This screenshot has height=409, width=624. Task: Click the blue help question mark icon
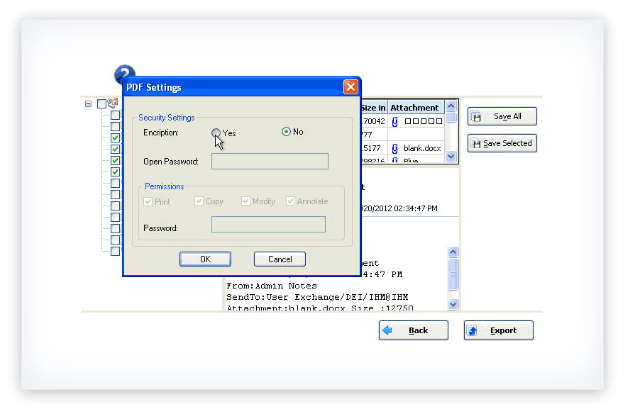pos(124,74)
